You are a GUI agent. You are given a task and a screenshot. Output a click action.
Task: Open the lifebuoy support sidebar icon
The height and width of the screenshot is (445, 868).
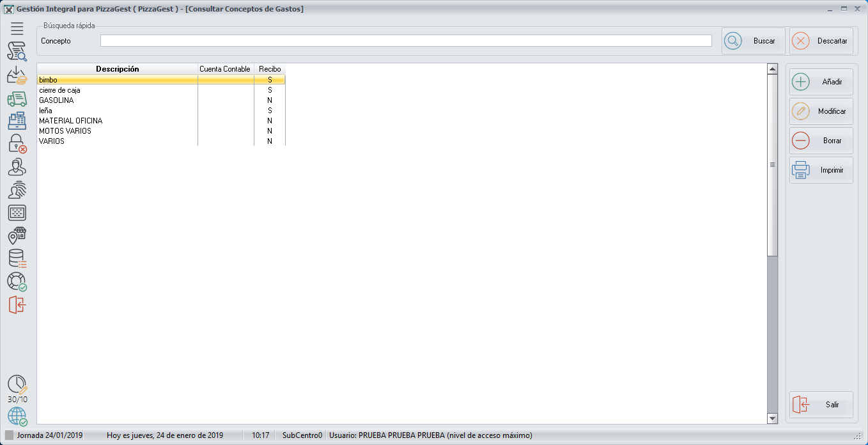point(17,281)
